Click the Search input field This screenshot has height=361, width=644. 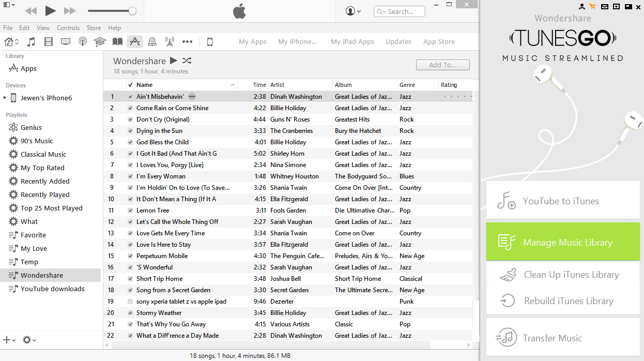(x=399, y=11)
